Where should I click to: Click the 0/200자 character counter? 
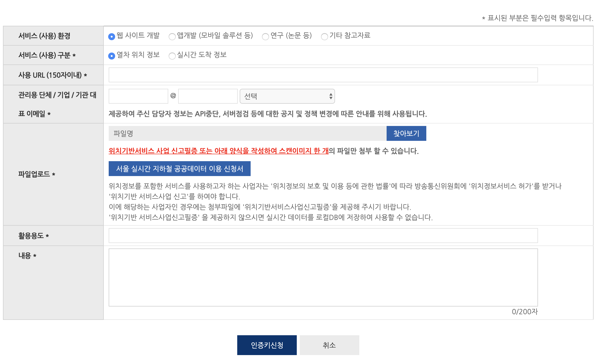pos(525,312)
